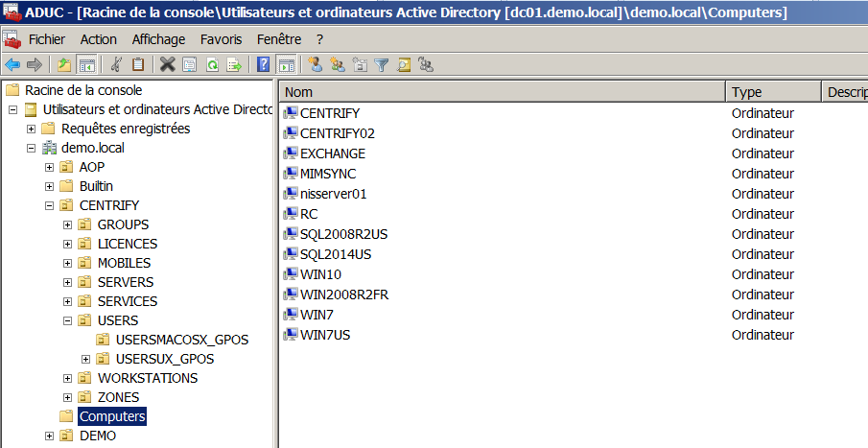Select the SQL2008R2US computer entry
868x448 pixels.
pos(343,234)
